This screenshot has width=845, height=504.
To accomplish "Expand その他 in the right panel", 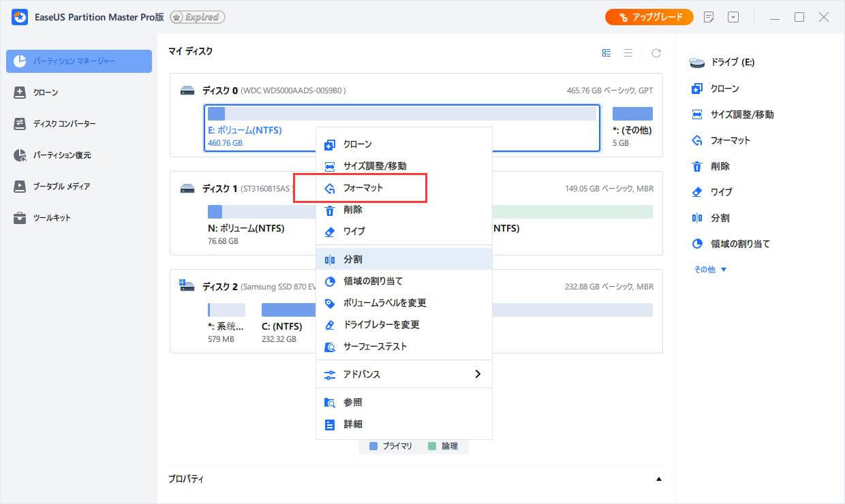I will [710, 270].
